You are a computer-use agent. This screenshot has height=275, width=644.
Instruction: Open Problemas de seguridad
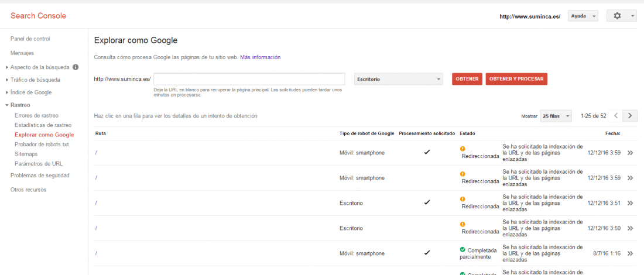[40, 176]
